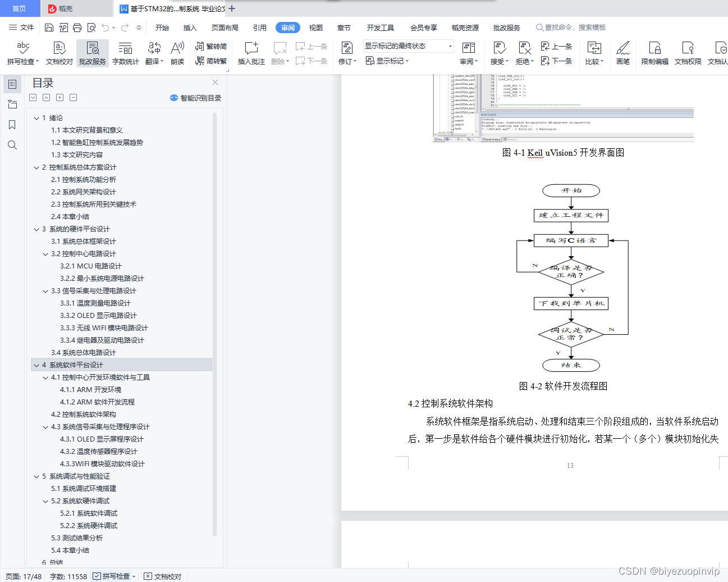Screen dimensions: 728x582
Task: Open quick access toolbar customize dropdown arrow
Action: (x=139, y=28)
